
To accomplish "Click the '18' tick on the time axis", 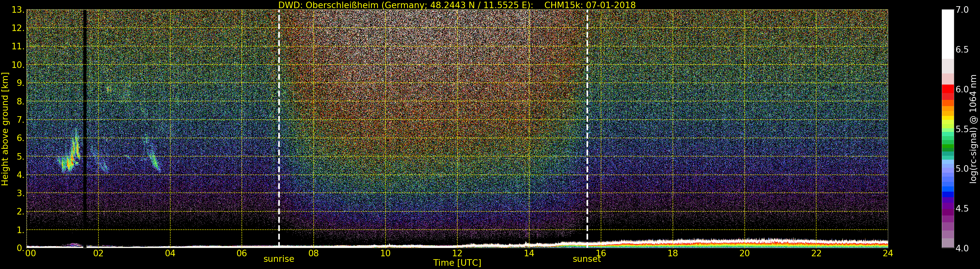I will [672, 253].
